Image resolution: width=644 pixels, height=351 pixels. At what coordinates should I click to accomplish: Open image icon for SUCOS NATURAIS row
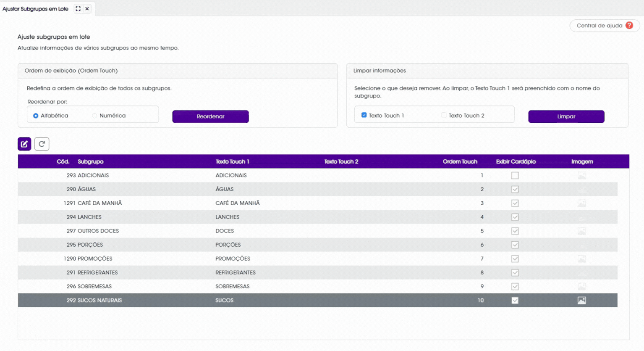click(x=581, y=300)
